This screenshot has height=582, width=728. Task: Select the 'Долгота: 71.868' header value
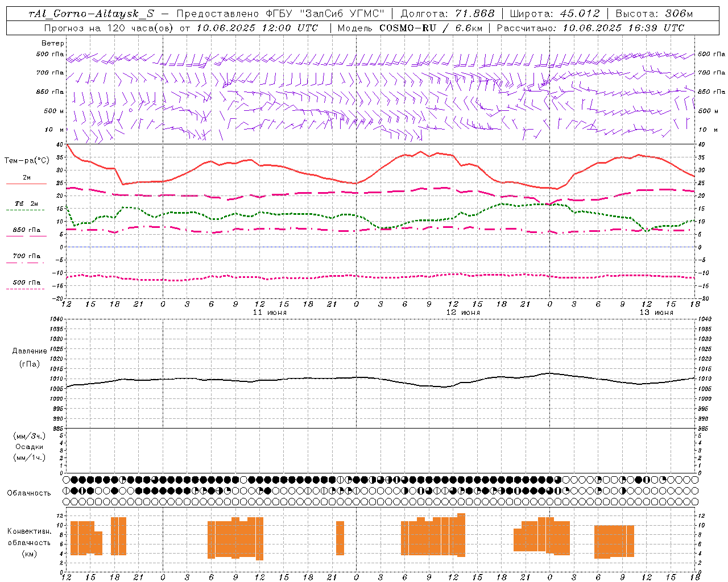[x=448, y=14]
